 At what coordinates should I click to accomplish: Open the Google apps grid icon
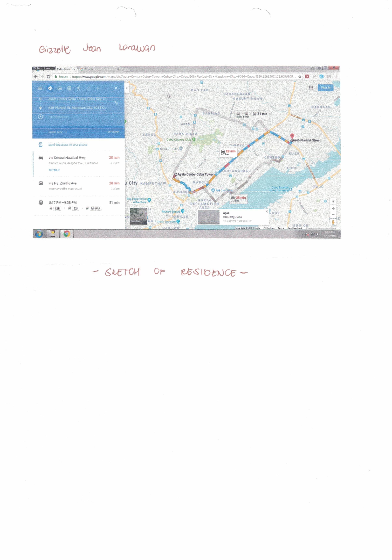pyautogui.click(x=311, y=87)
